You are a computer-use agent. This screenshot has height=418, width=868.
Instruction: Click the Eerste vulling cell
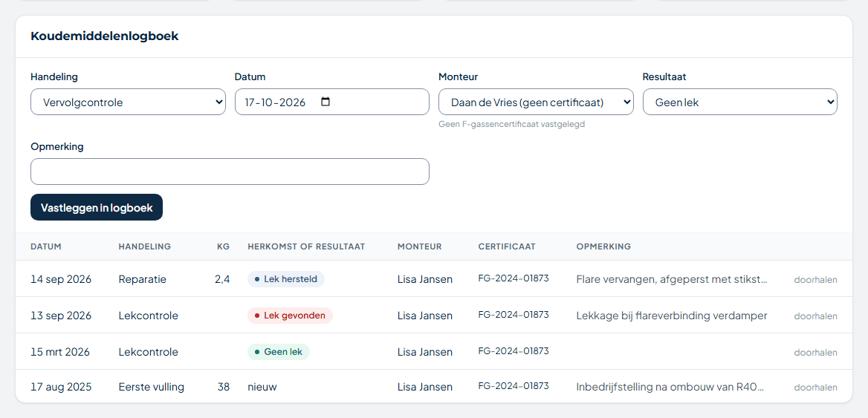click(x=151, y=387)
